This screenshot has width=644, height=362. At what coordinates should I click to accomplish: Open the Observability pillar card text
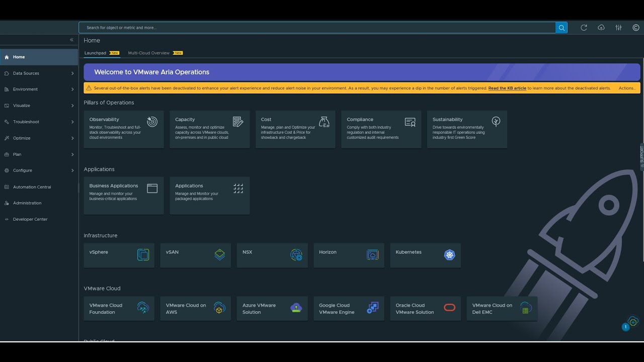point(115,132)
